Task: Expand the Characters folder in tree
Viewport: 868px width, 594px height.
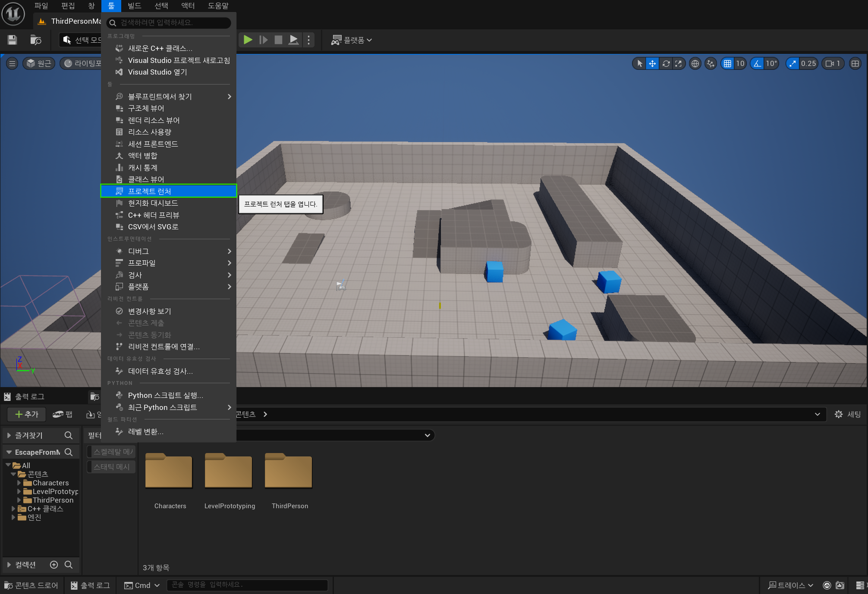Action: (x=19, y=483)
